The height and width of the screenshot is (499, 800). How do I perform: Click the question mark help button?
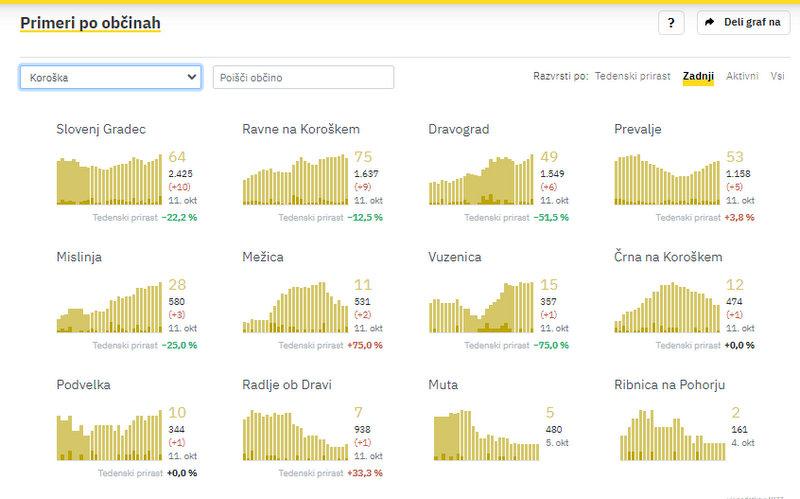(x=671, y=22)
